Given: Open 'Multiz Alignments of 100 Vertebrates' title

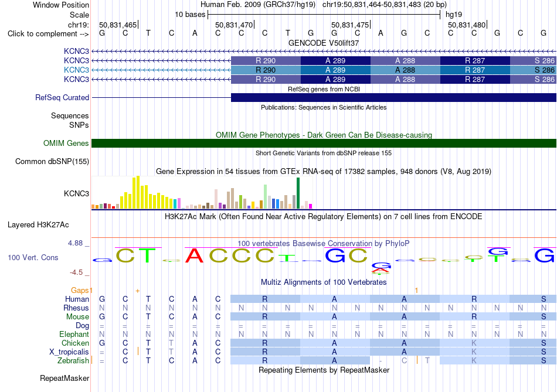Looking at the screenshot, I should click(x=324, y=282).
